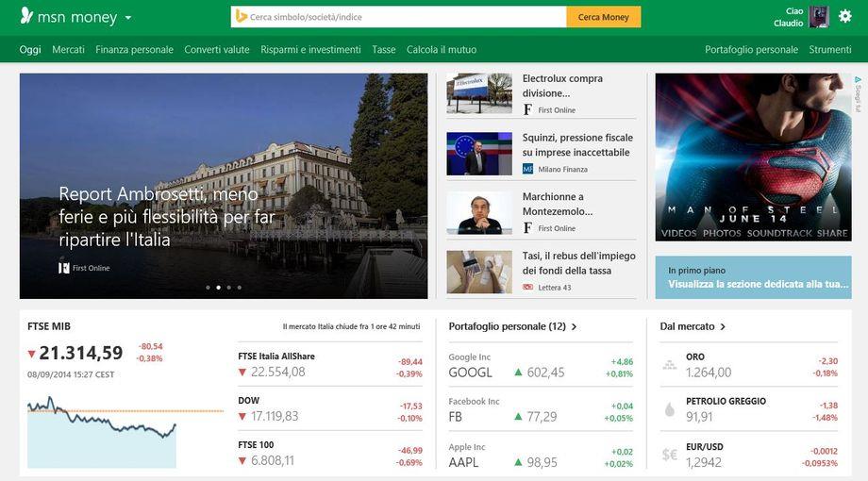Open Tasi rebus dell'impiego article

coord(578,263)
